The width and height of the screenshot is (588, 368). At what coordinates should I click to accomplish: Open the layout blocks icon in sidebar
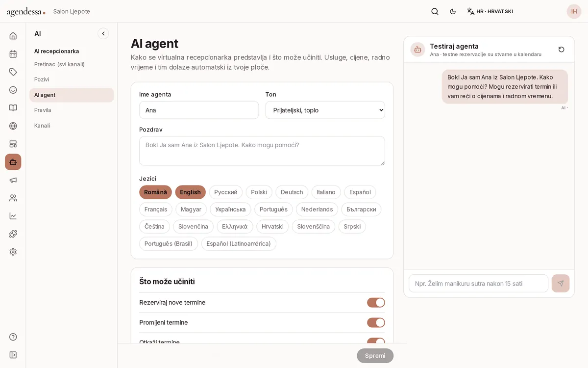tap(13, 144)
